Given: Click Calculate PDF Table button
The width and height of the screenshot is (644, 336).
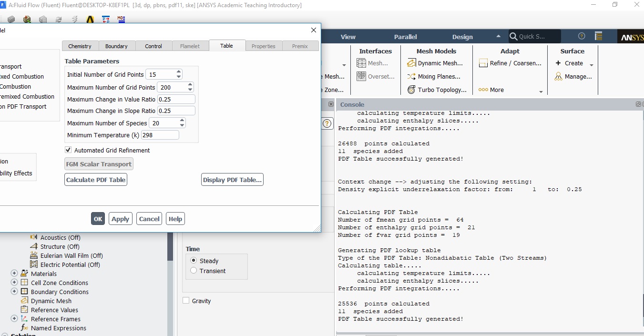Looking at the screenshot, I should (x=96, y=180).
